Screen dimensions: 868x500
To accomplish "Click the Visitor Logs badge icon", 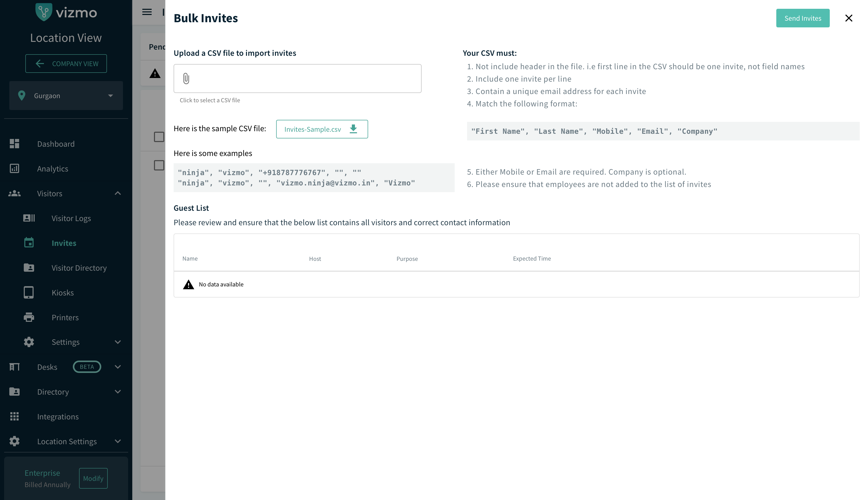I will pyautogui.click(x=29, y=218).
